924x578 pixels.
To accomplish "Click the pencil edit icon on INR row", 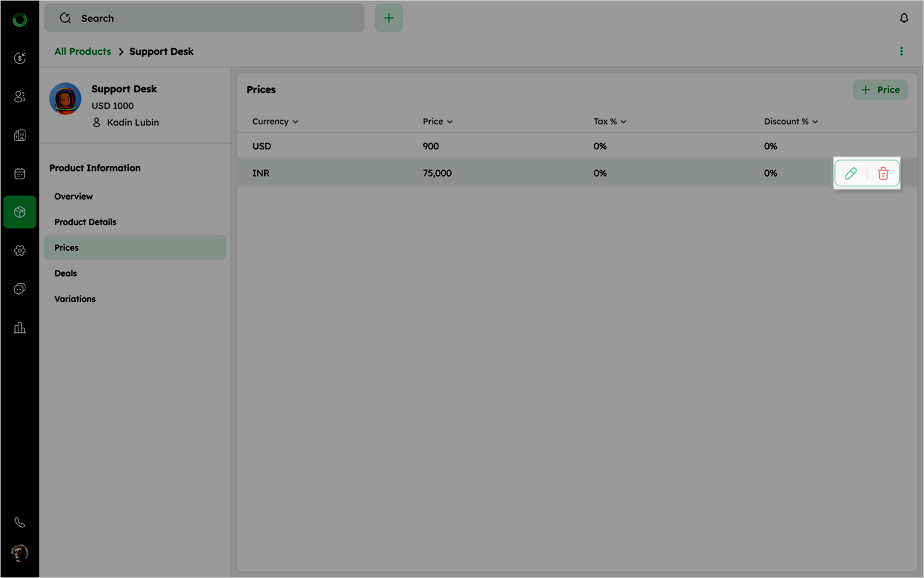I will [x=851, y=173].
